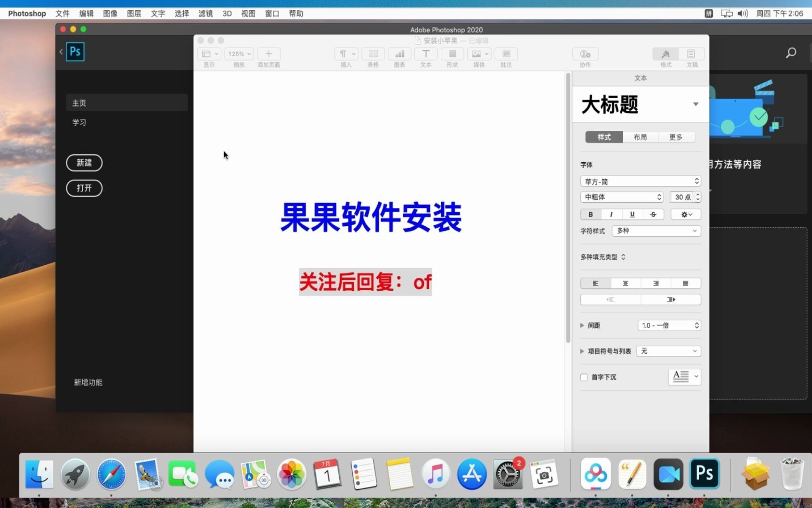Open advanced text options gear icon

point(686,214)
